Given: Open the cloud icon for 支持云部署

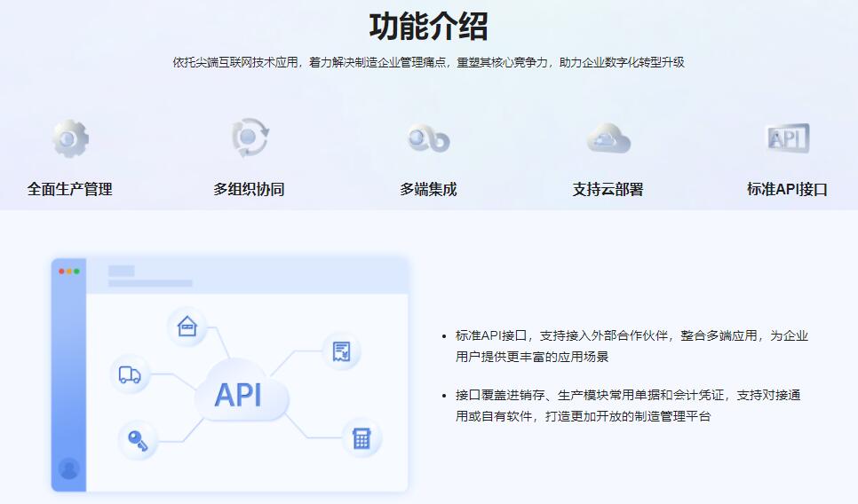Looking at the screenshot, I should 608,138.
